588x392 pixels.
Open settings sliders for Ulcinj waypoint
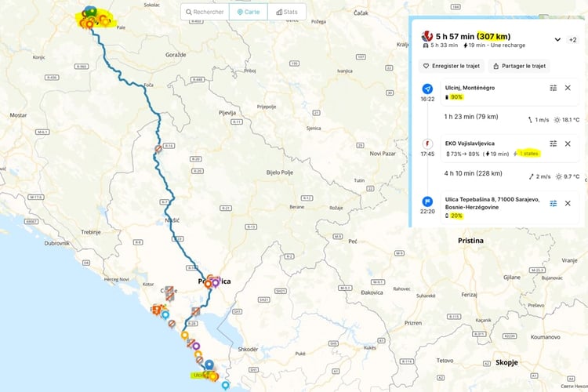point(553,88)
